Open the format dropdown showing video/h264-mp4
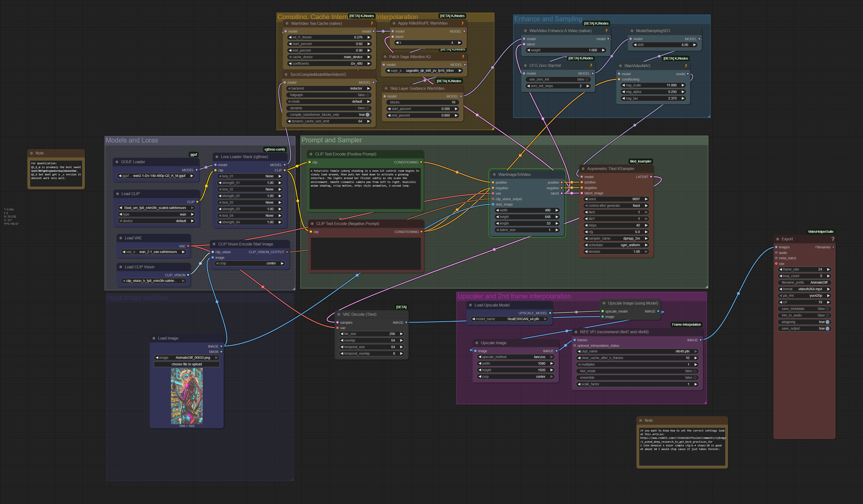This screenshot has width=863, height=504. coord(804,289)
